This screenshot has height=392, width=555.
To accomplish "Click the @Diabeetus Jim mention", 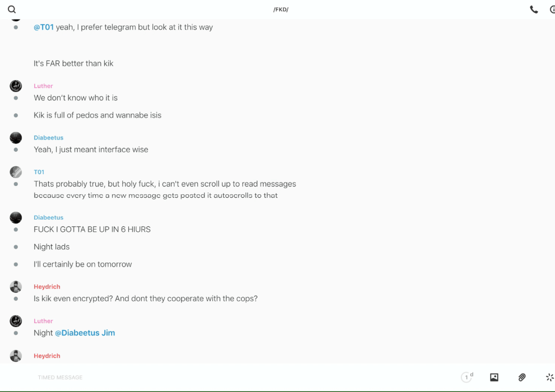I will tap(85, 333).
